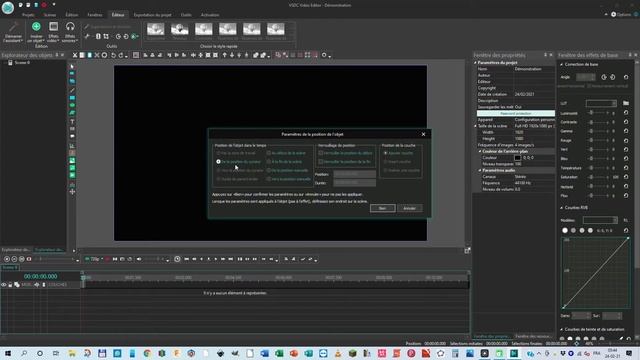Click the green Insérer un objet icon
This screenshot has width=640, height=360.
36,27
